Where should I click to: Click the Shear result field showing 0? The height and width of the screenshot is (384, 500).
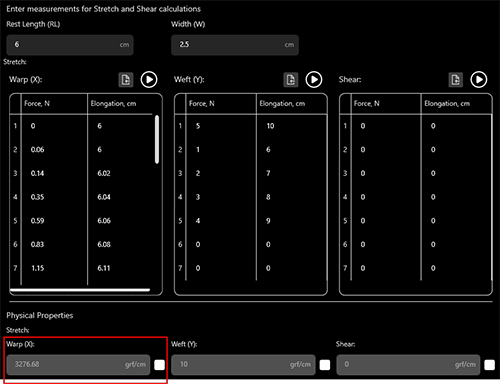tap(408, 365)
